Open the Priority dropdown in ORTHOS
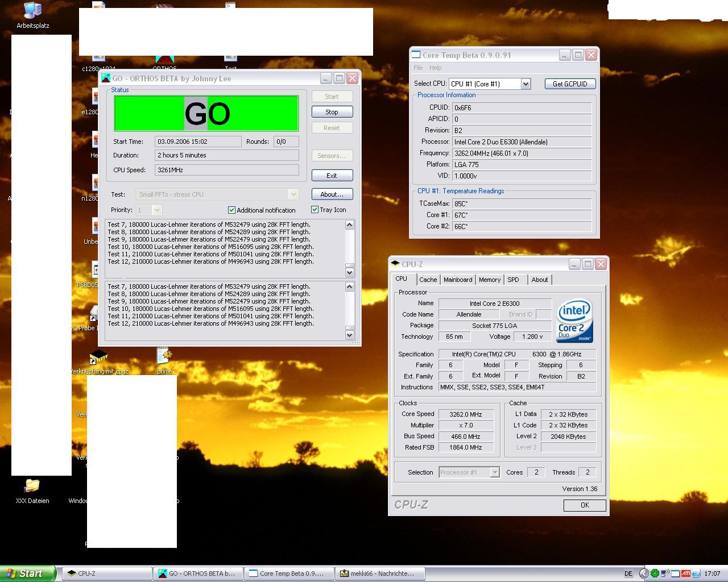Viewport: 728px width, 582px height. pyautogui.click(x=157, y=210)
